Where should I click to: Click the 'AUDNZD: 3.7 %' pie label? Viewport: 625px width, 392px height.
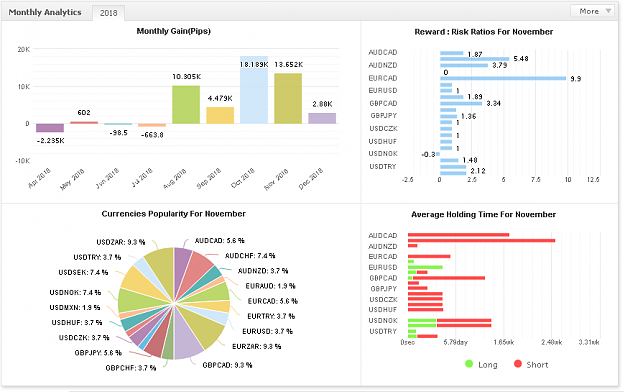tap(263, 271)
